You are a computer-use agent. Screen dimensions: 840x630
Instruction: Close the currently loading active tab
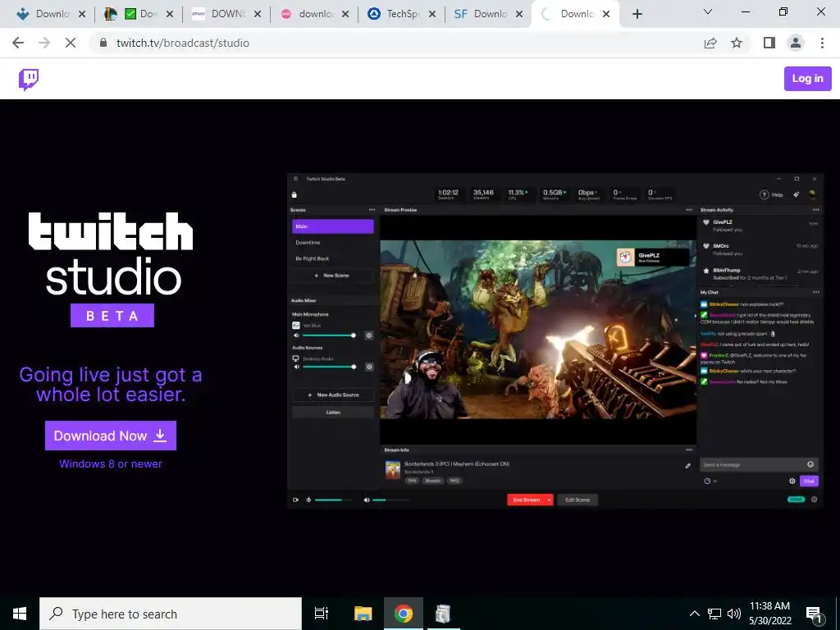coord(606,15)
